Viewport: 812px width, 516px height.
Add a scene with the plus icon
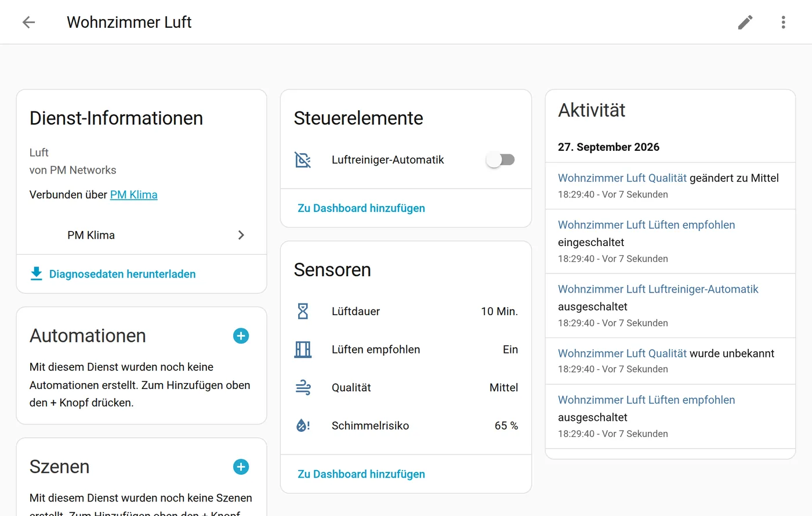pyautogui.click(x=241, y=467)
